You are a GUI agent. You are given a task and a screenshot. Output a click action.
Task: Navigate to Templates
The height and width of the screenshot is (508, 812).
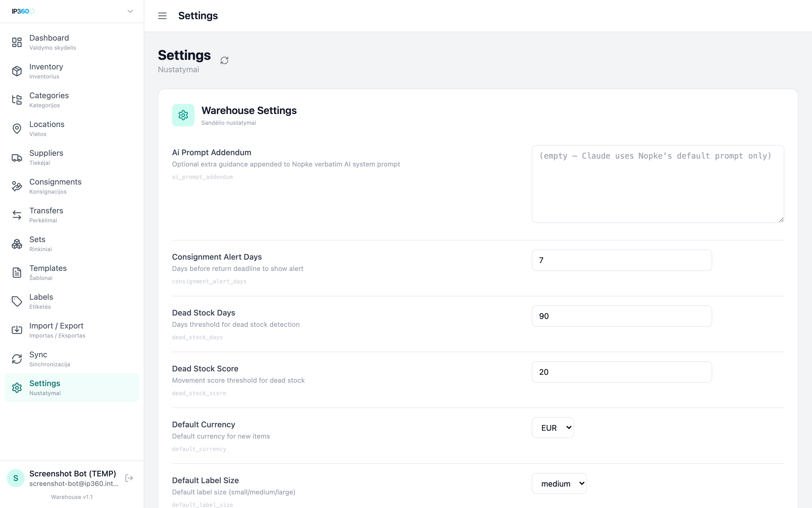click(72, 272)
